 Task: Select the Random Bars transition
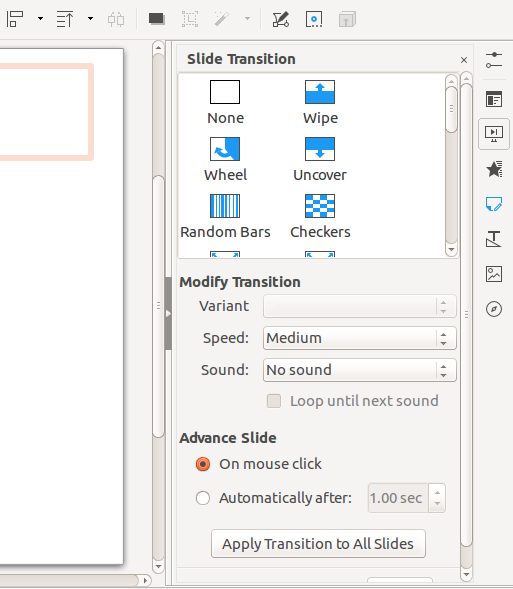[225, 216]
